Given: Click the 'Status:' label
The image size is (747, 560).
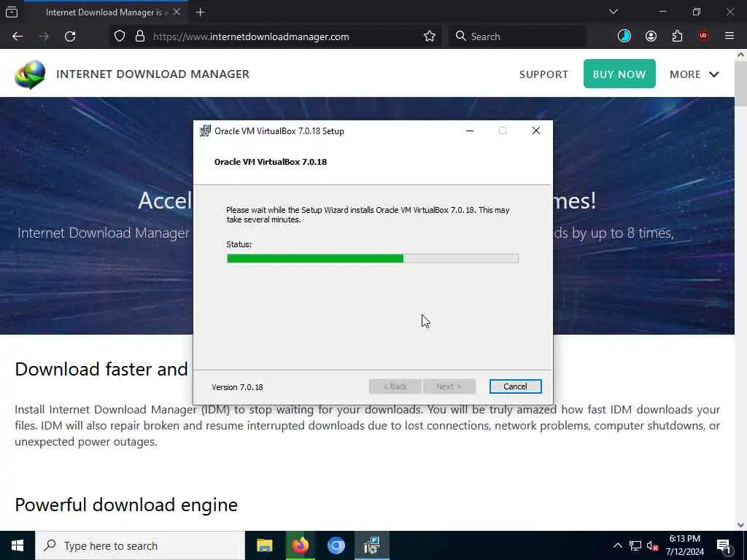Looking at the screenshot, I should point(239,244).
